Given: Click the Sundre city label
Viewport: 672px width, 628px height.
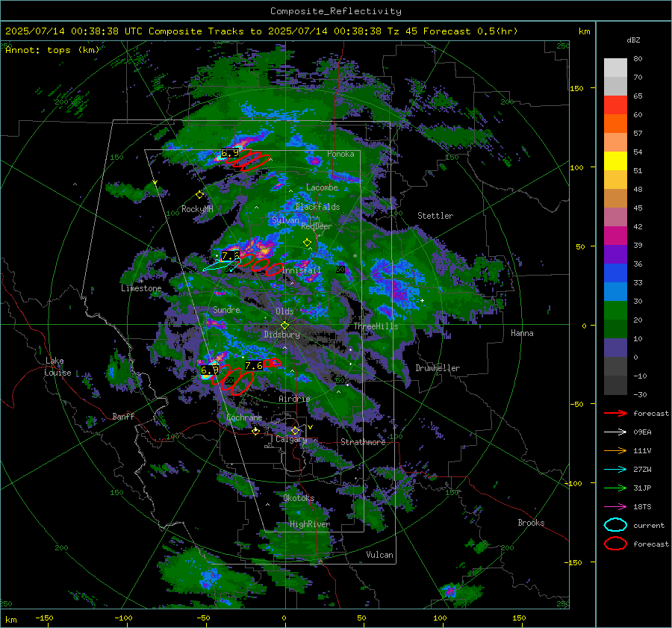Looking at the screenshot, I should tap(226, 310).
